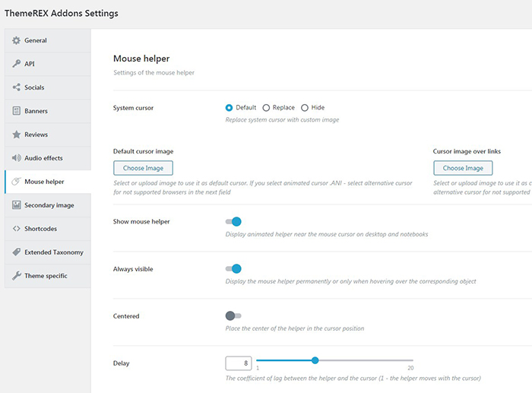
Task: Open the Reviews tab
Action: point(48,135)
